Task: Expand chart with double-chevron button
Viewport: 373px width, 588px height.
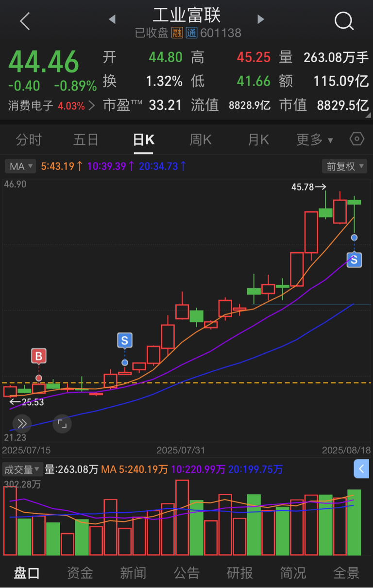Action: click(x=22, y=423)
